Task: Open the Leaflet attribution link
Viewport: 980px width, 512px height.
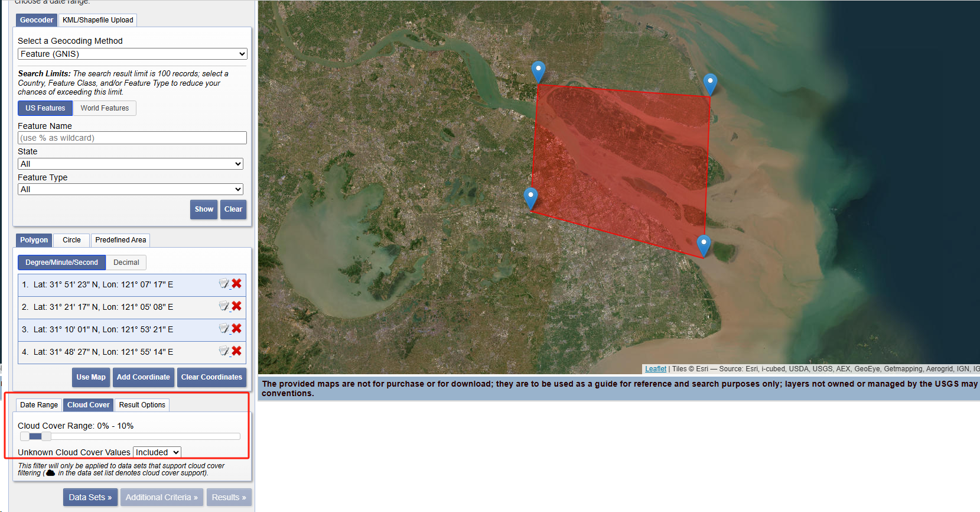Action: click(x=656, y=369)
